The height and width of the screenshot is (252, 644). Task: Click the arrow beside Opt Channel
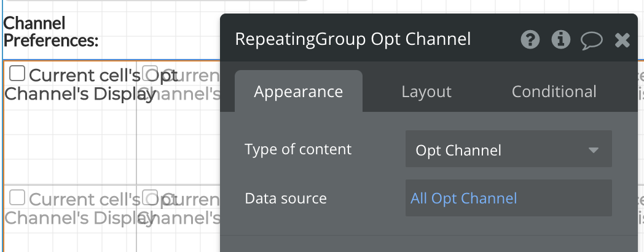[x=593, y=150]
